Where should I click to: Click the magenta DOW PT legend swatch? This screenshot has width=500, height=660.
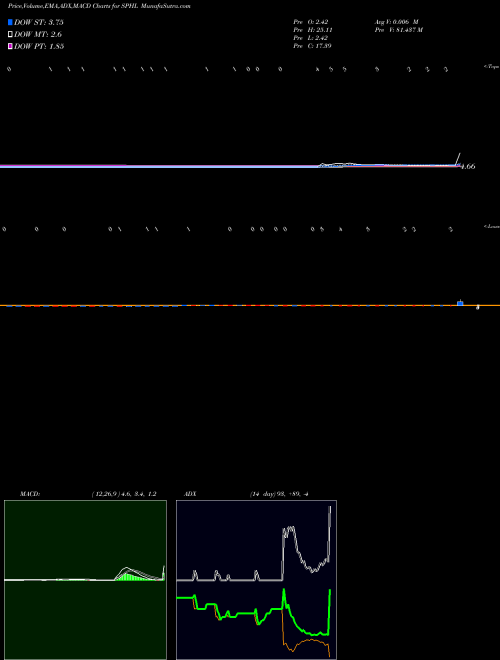(x=10, y=46)
